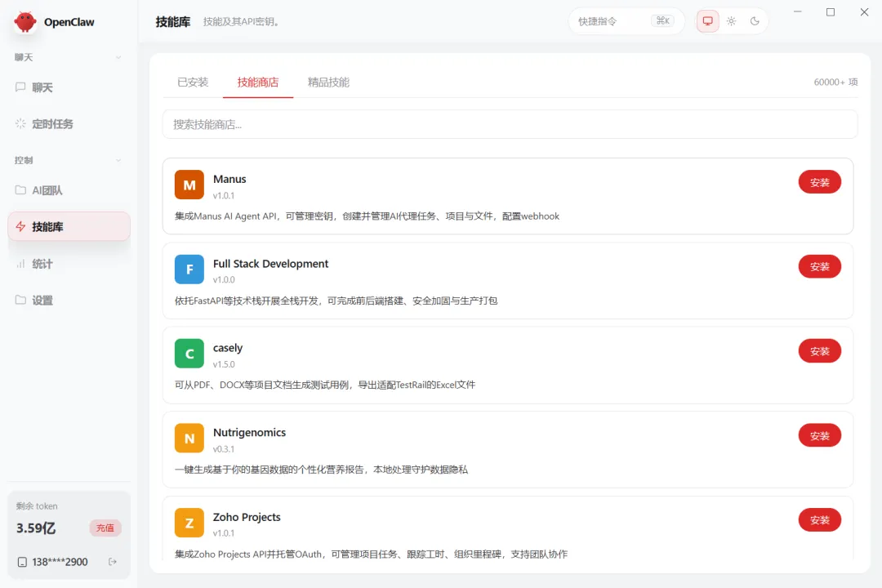The width and height of the screenshot is (882, 588).
Task: Open the AI团队 section
Action: pos(69,190)
